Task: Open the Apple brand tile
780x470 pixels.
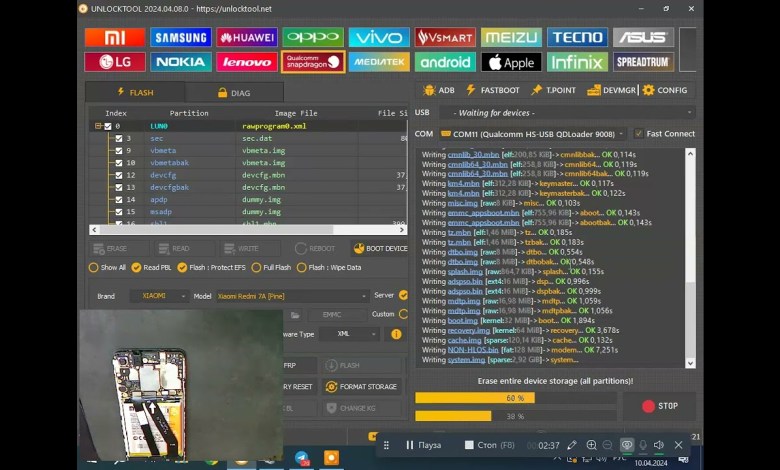Action: (x=511, y=62)
